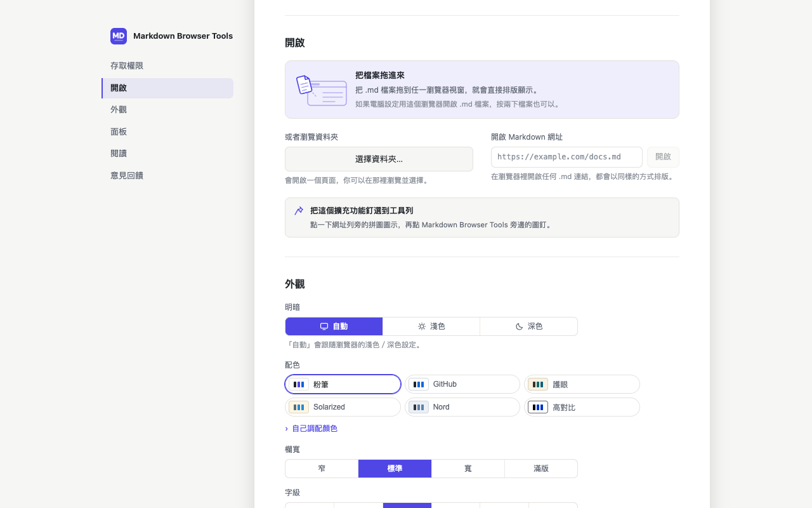Screen dimensions: 812x508
Task: Click the MD logo icon in sidebar
Action: point(119,36)
